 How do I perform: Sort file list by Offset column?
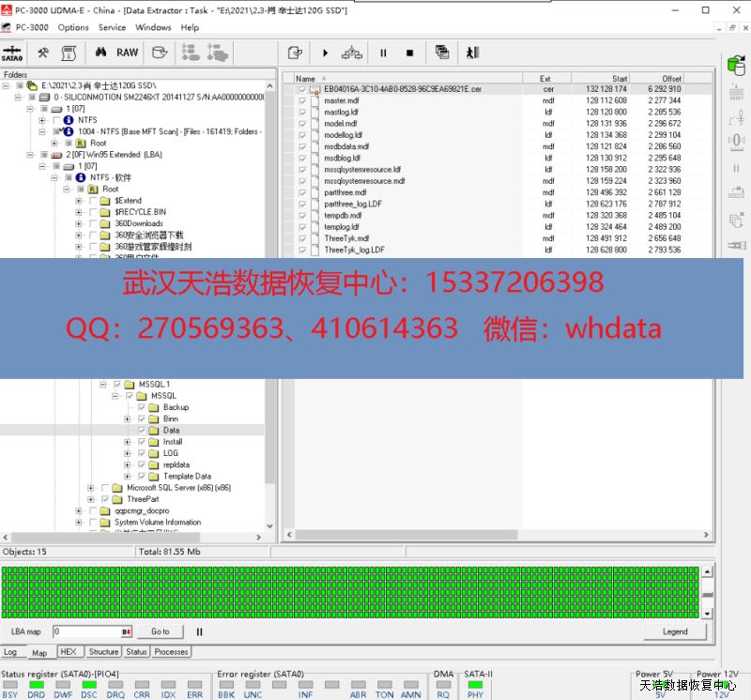(x=656, y=78)
